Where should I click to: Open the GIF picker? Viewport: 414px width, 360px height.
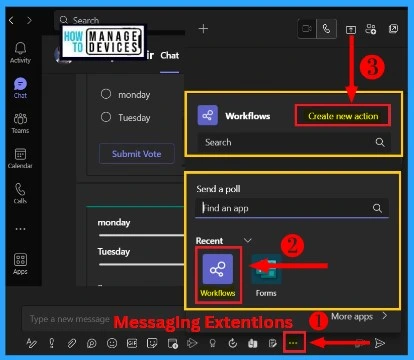(x=132, y=343)
